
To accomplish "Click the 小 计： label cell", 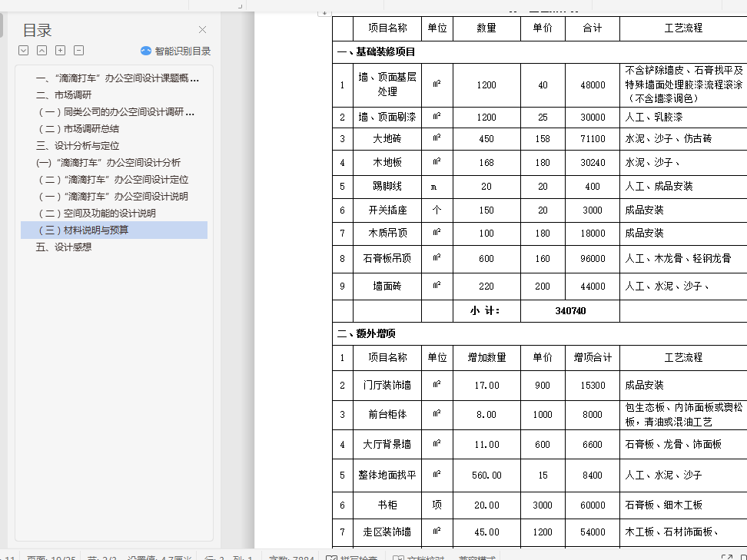I will pyautogui.click(x=486, y=311).
